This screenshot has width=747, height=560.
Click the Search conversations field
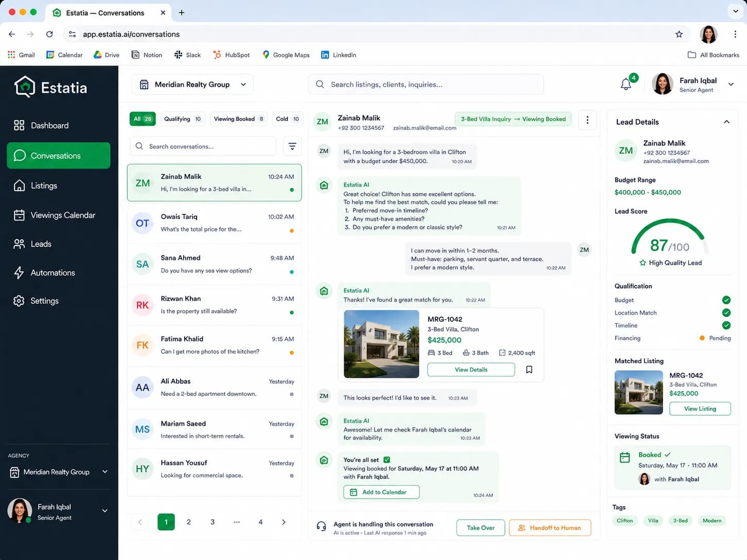pyautogui.click(x=203, y=146)
